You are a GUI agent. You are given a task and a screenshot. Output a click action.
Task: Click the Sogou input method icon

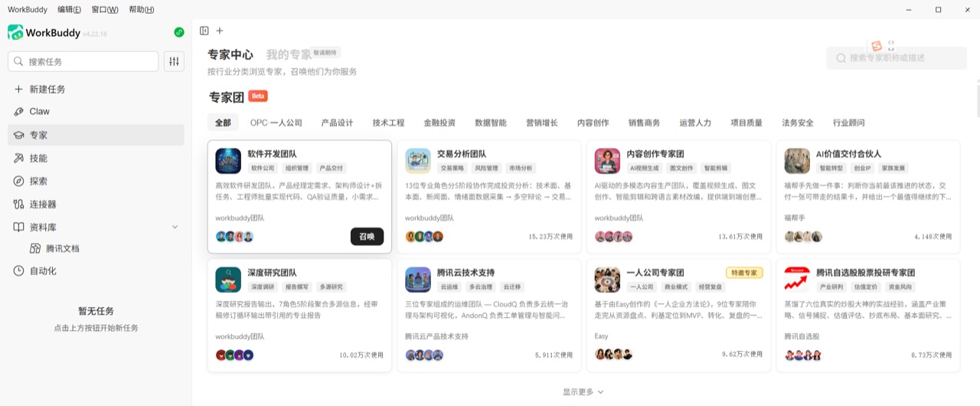(877, 46)
